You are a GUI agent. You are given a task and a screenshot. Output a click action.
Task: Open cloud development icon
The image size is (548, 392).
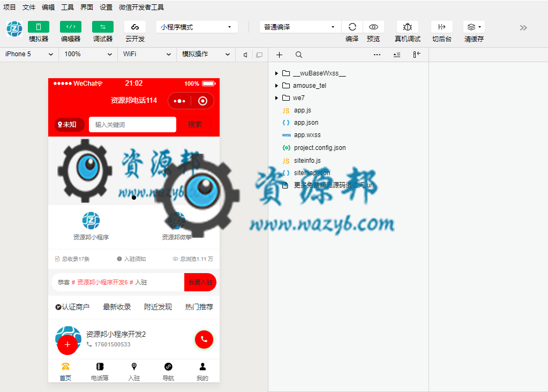135,27
